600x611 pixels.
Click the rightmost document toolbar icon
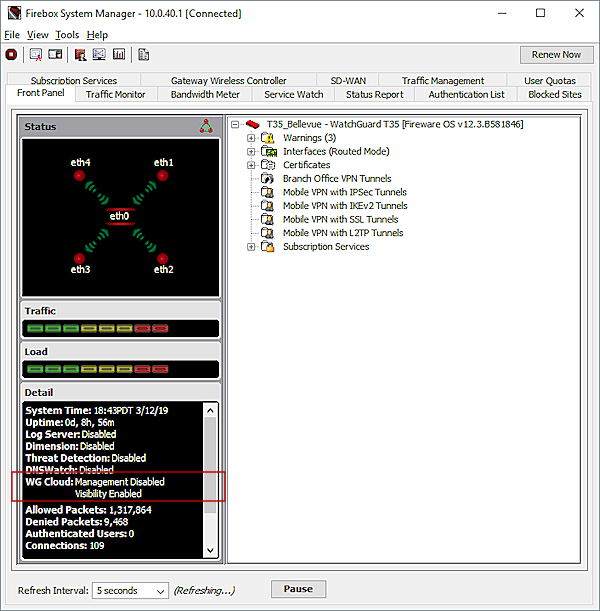coord(144,55)
